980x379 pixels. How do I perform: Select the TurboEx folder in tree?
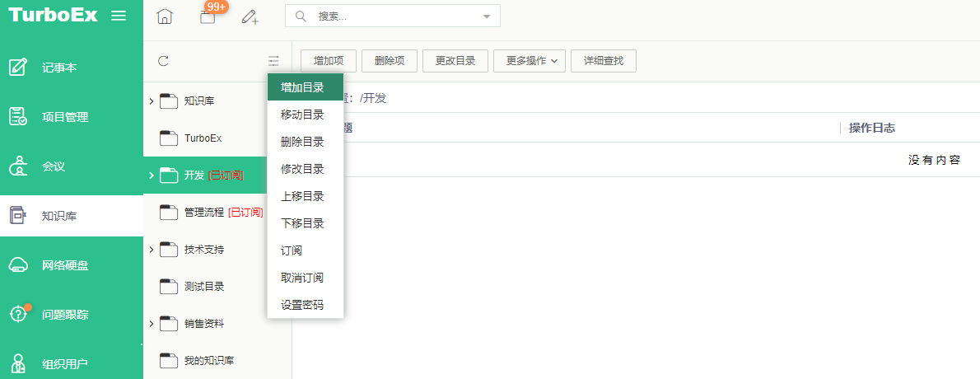203,138
